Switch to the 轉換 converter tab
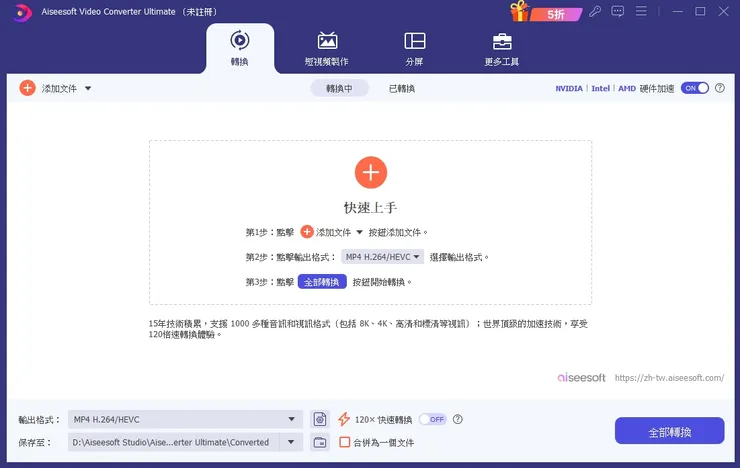The width and height of the screenshot is (740, 468). pyautogui.click(x=240, y=48)
